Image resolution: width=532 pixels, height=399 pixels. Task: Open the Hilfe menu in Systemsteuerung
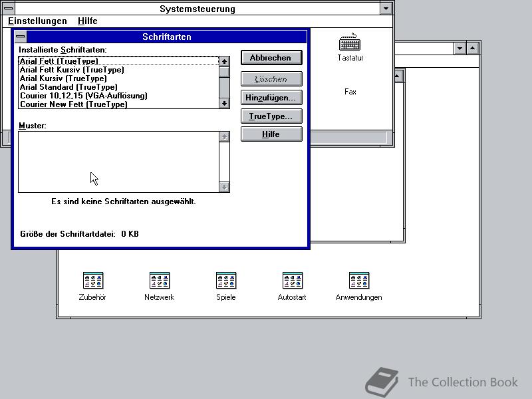(88, 21)
